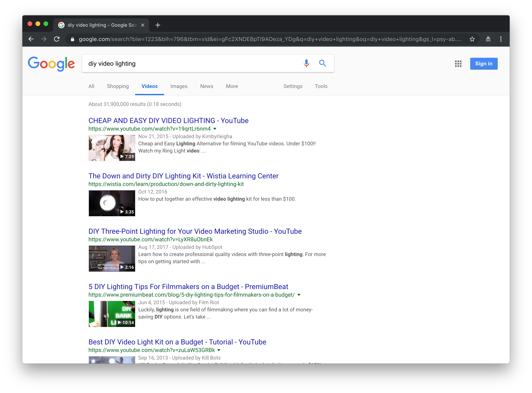Click inside the search query field

tap(190, 64)
